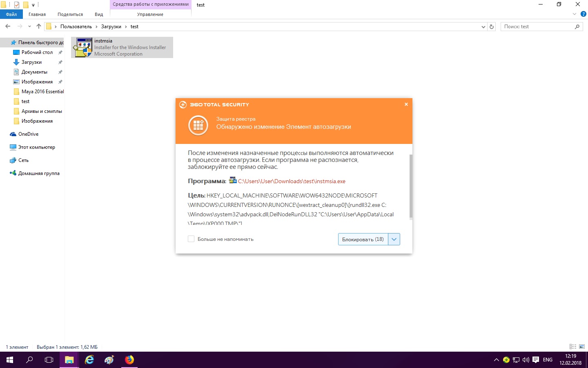Open Загрузки in the navigation pane
588x368 pixels.
tap(31, 62)
